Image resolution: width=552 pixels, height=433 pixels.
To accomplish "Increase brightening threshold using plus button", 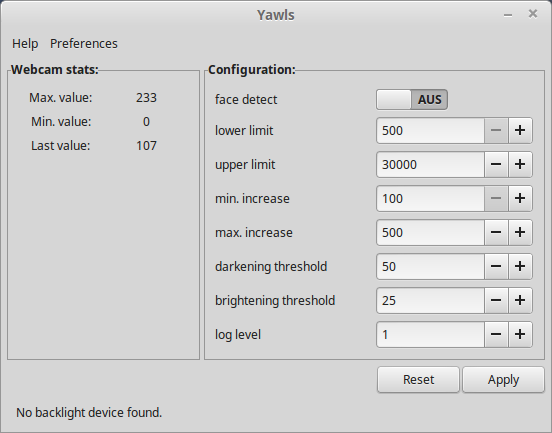I will click(520, 300).
